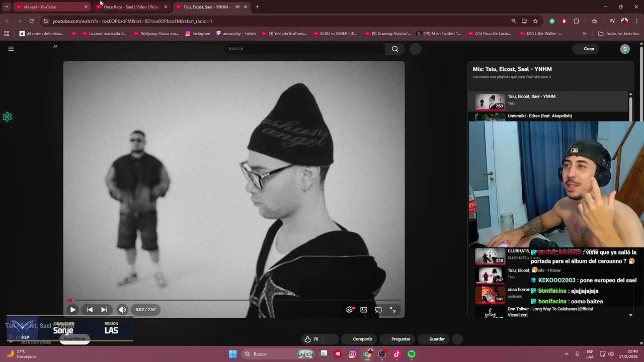The height and width of the screenshot is (362, 644).
Task: Reload the current page
Action: (x=31, y=21)
